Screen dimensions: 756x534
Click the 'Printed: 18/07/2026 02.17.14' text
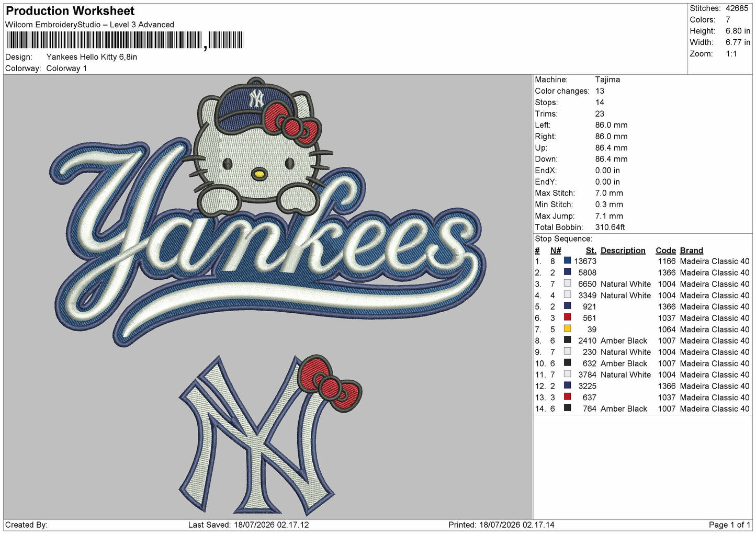click(x=501, y=525)
